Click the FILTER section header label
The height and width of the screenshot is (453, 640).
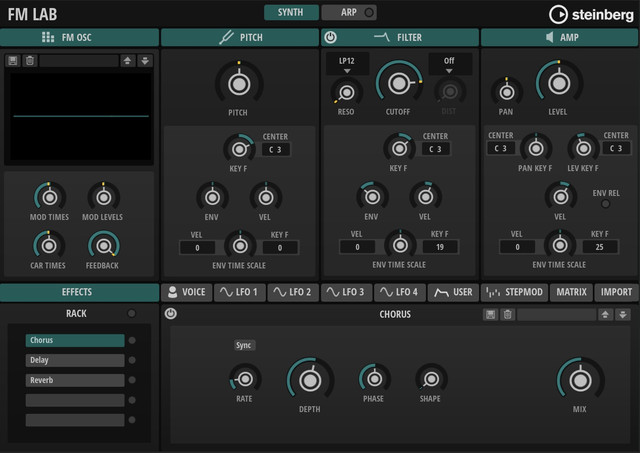click(x=409, y=38)
